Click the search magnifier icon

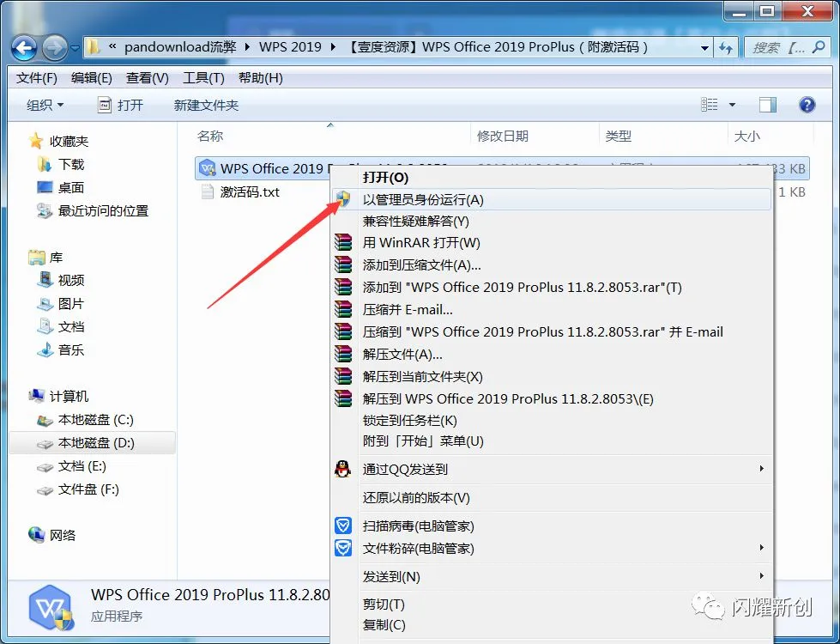818,47
